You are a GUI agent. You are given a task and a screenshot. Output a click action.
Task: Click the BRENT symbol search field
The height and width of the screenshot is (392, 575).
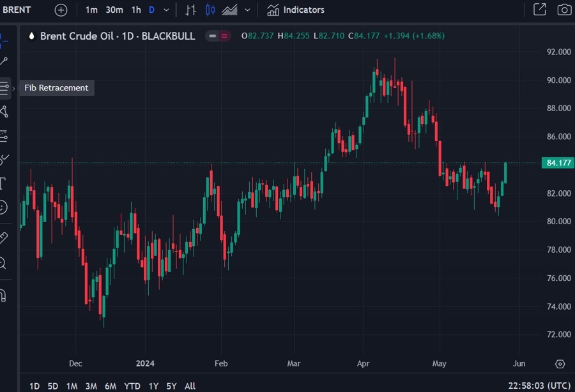tap(17, 10)
